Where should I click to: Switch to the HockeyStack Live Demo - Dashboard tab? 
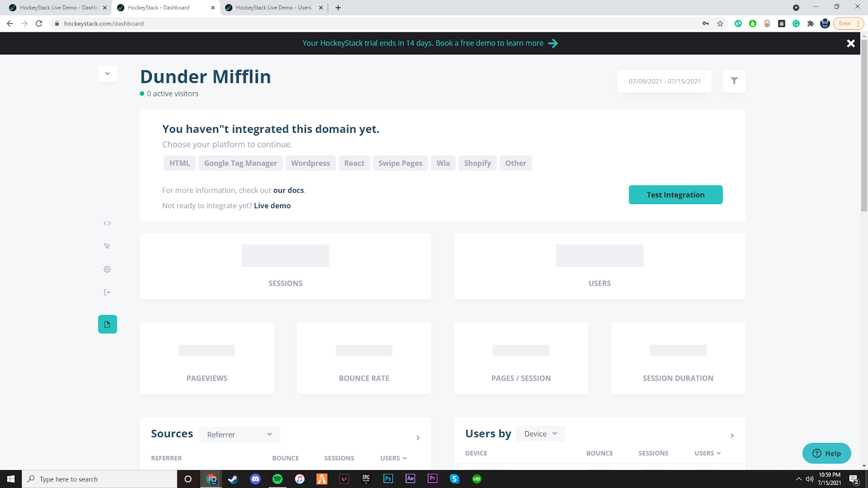coord(58,8)
